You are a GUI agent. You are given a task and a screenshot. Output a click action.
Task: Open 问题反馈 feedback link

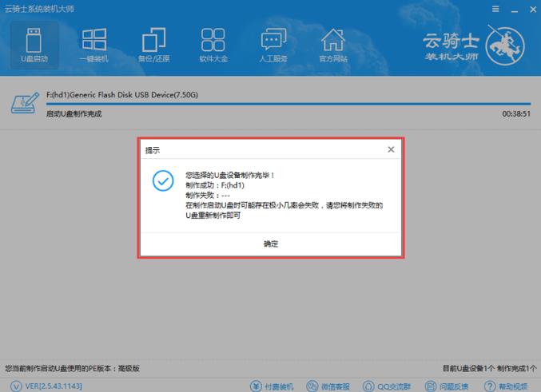[x=447, y=386]
